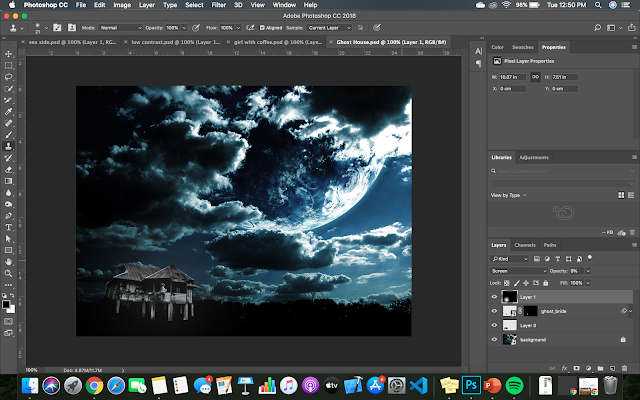Select the Eyedropper tool
This screenshot has width=640, height=400.
click(8, 111)
